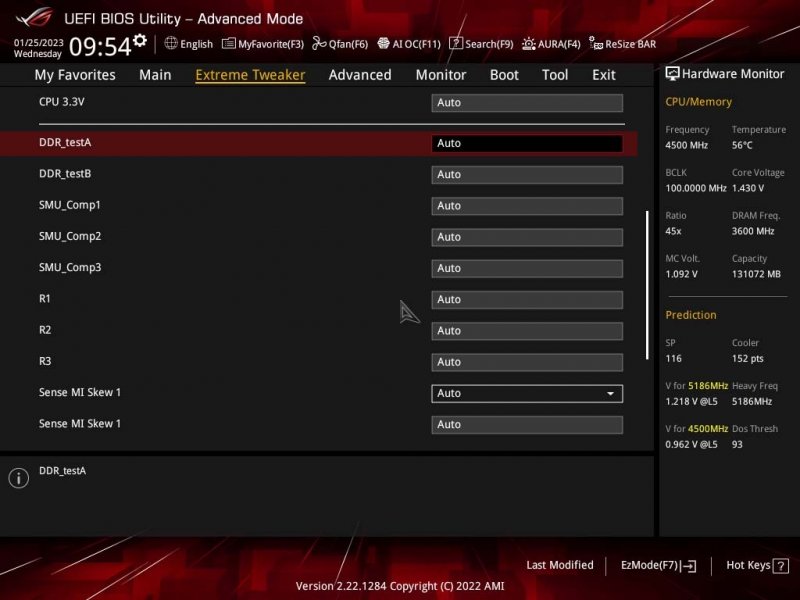This screenshot has height=600, width=800.
Task: Click the 1.092 V MC voltage value
Action: [681, 274]
